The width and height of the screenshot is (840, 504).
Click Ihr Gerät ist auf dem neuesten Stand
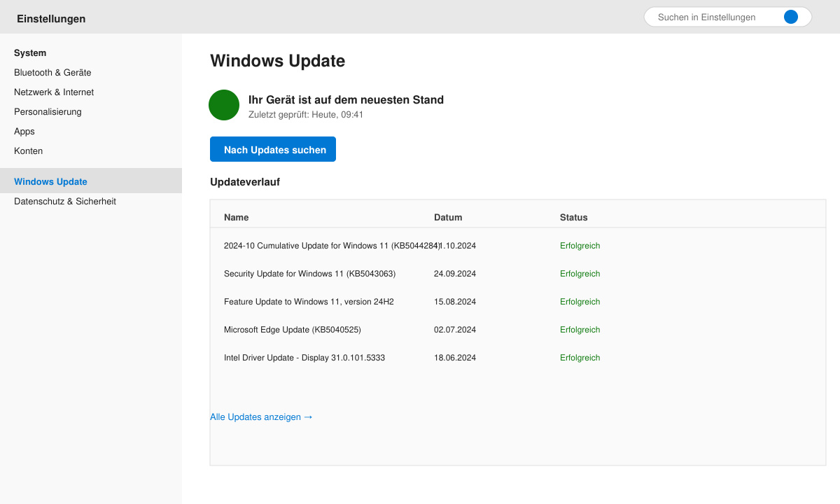346,100
